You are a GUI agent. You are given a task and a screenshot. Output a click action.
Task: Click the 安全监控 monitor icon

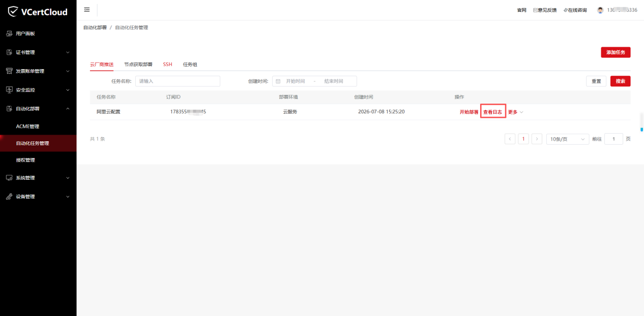click(9, 90)
